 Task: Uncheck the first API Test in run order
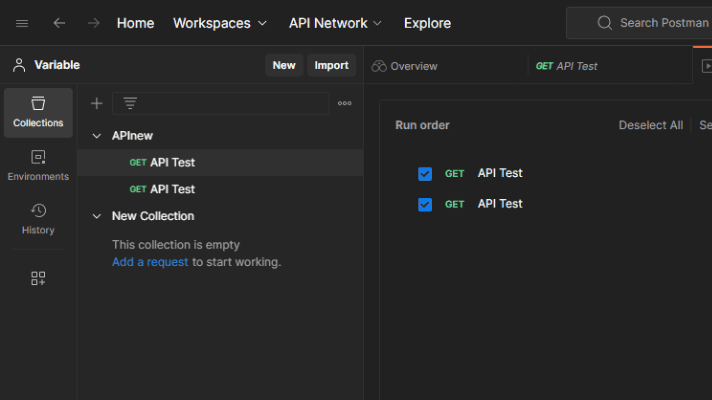click(x=425, y=174)
